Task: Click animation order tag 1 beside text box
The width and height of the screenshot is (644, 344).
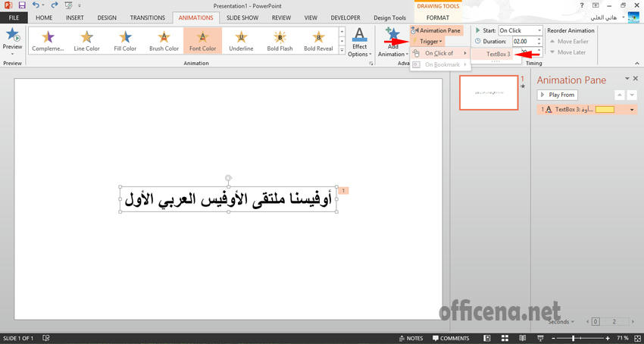Action: coord(344,190)
